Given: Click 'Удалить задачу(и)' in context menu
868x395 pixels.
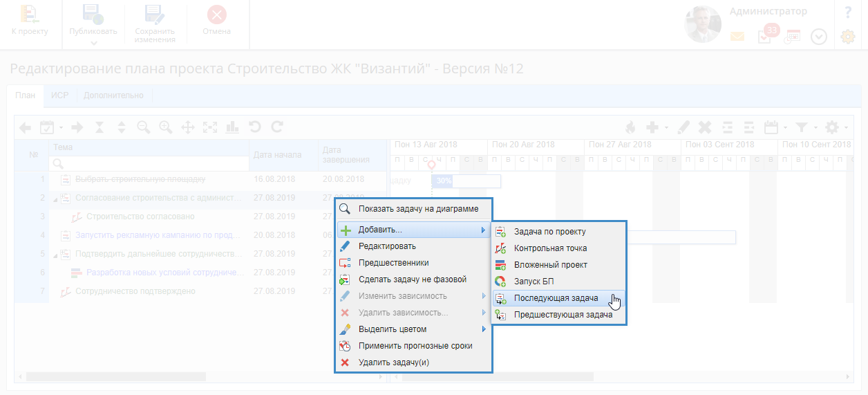Looking at the screenshot, I should 393,362.
